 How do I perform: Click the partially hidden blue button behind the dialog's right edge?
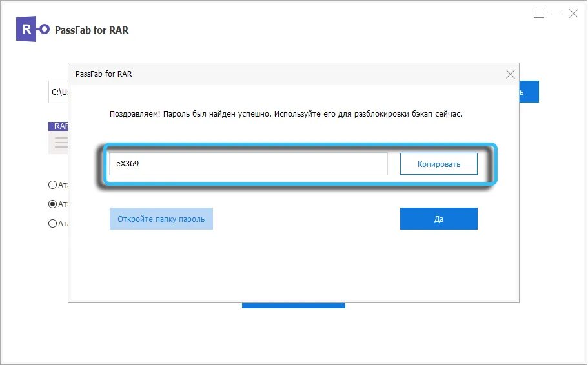[529, 92]
